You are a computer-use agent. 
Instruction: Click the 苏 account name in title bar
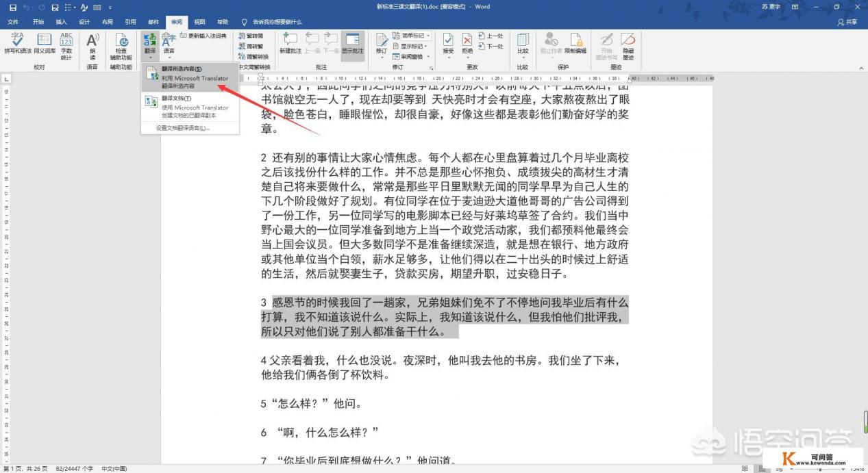point(770,7)
